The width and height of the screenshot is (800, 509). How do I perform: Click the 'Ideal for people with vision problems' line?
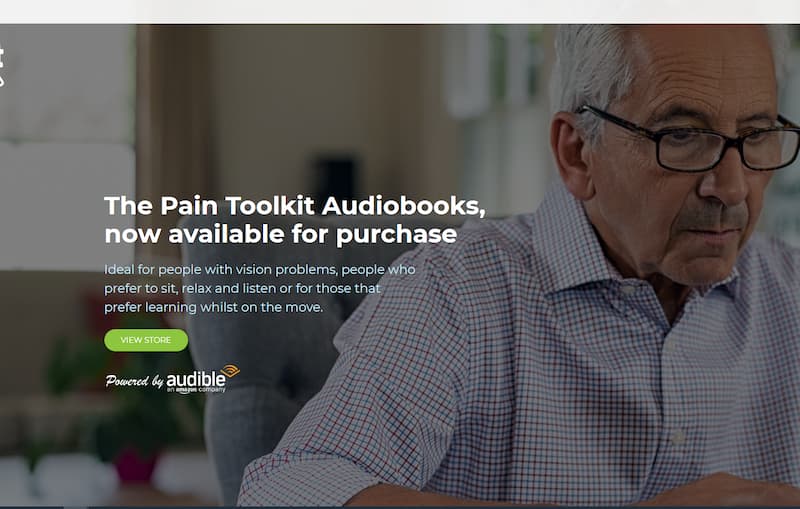click(x=260, y=269)
